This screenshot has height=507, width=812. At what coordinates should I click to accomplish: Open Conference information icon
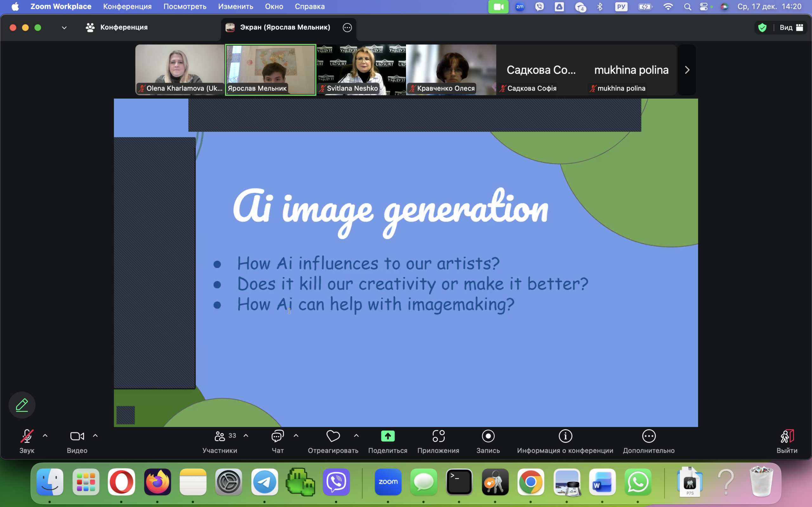565,436
